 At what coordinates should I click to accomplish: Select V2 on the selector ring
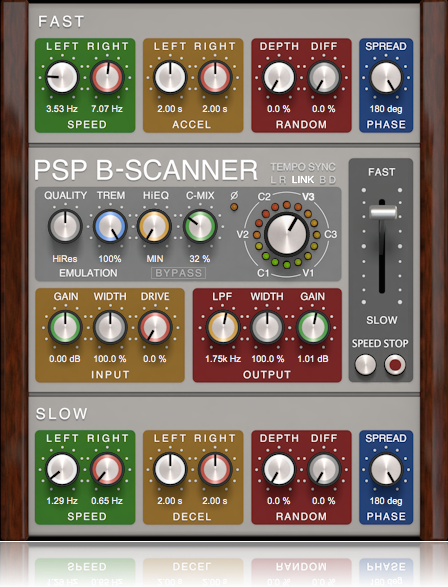click(242, 235)
